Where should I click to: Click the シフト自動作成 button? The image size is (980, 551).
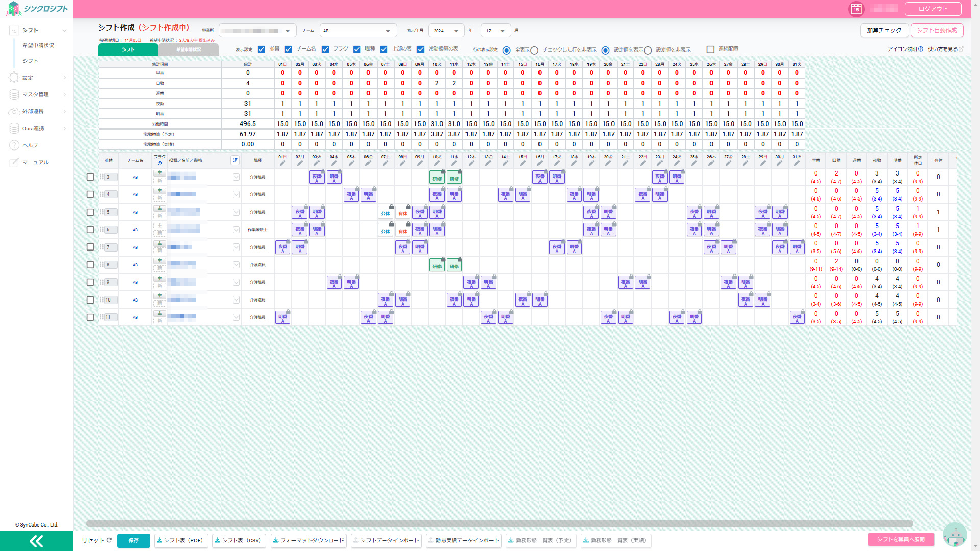click(937, 30)
